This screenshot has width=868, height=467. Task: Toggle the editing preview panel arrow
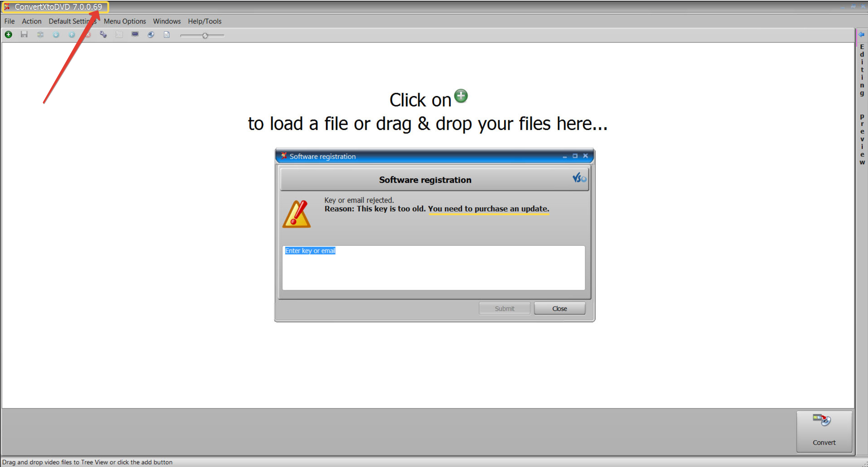(861, 35)
